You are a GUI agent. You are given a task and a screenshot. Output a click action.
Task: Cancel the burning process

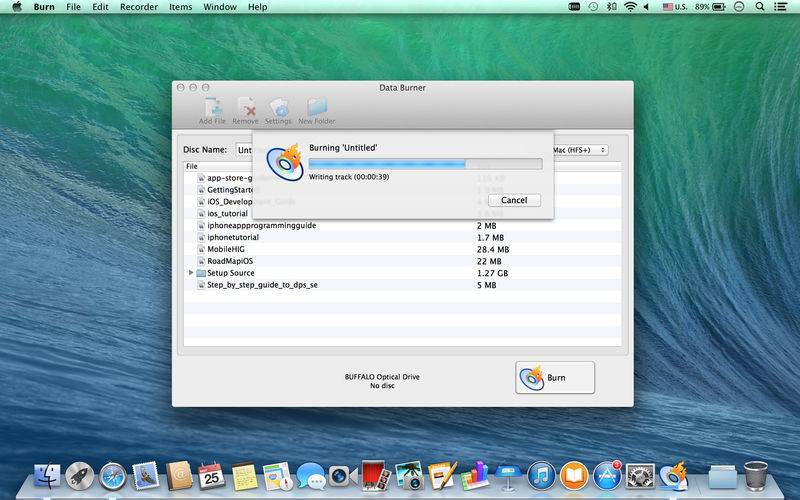point(514,200)
